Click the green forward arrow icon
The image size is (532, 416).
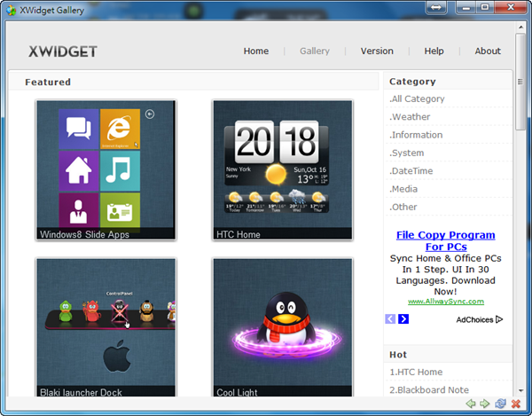(x=485, y=404)
